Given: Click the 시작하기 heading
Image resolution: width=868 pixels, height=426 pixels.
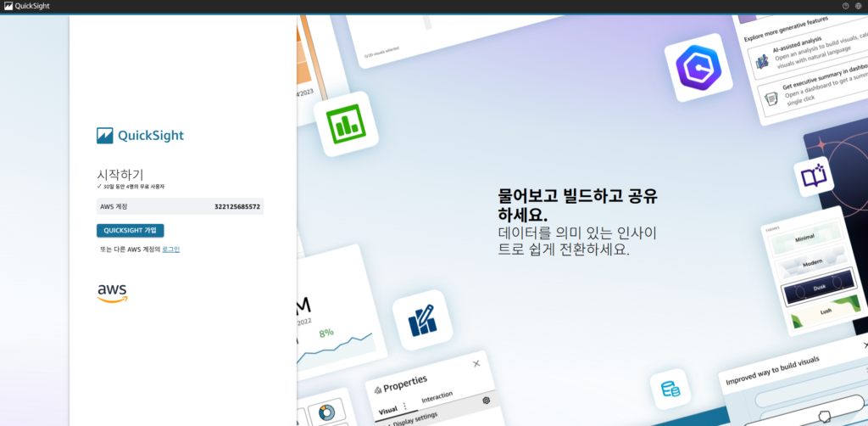Looking at the screenshot, I should point(120,175).
